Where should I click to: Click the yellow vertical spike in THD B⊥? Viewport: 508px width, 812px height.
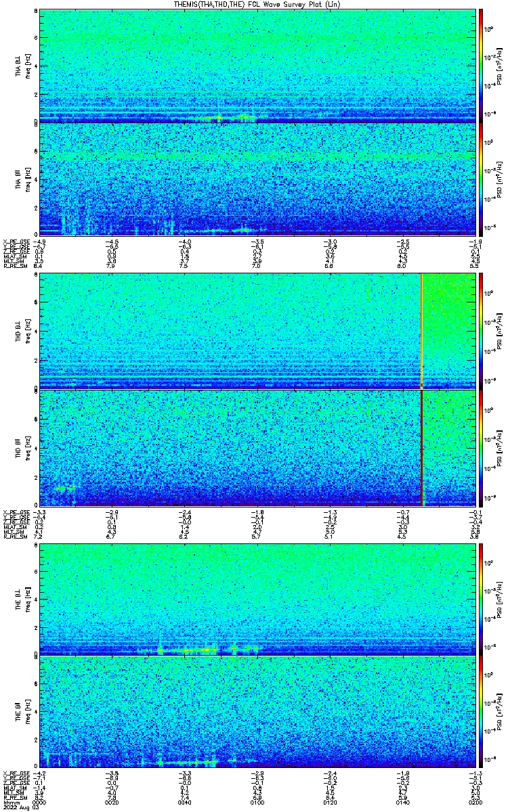point(421,331)
